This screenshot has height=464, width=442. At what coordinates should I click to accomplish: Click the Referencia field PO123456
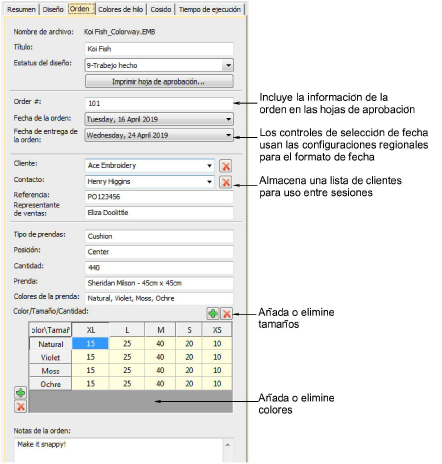coord(159,197)
